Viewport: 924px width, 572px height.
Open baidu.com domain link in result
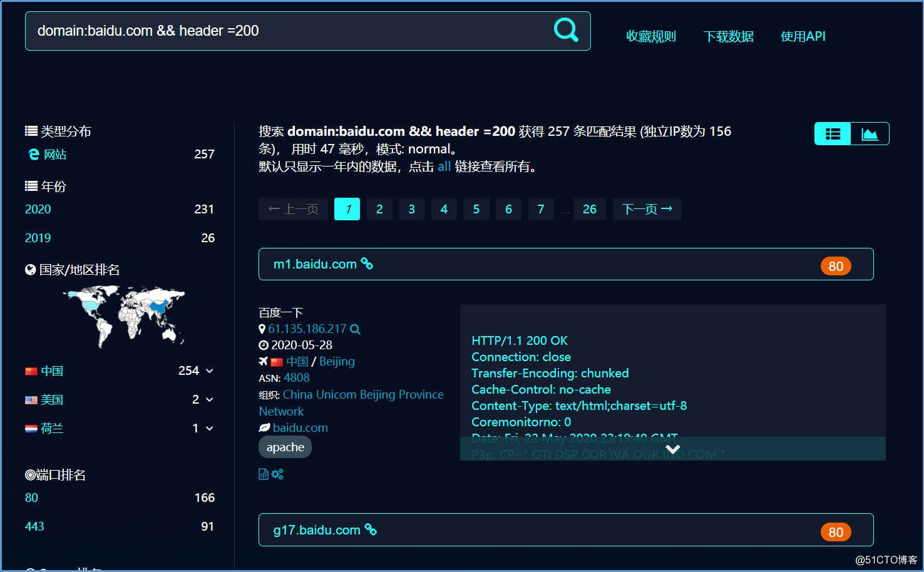[300, 427]
